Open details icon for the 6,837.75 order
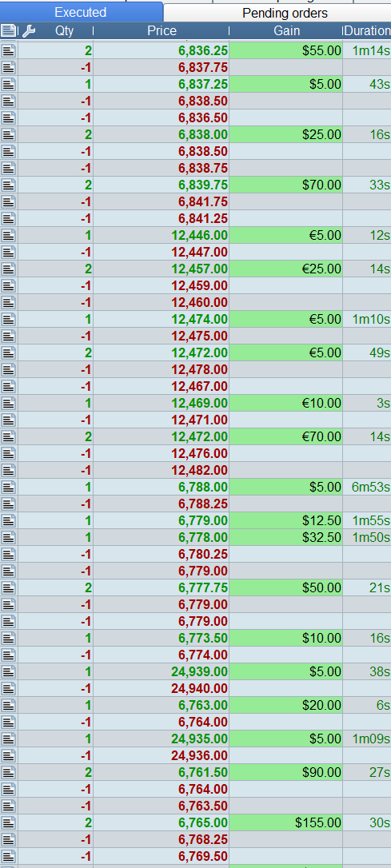The width and height of the screenshot is (391, 868). tap(8, 67)
